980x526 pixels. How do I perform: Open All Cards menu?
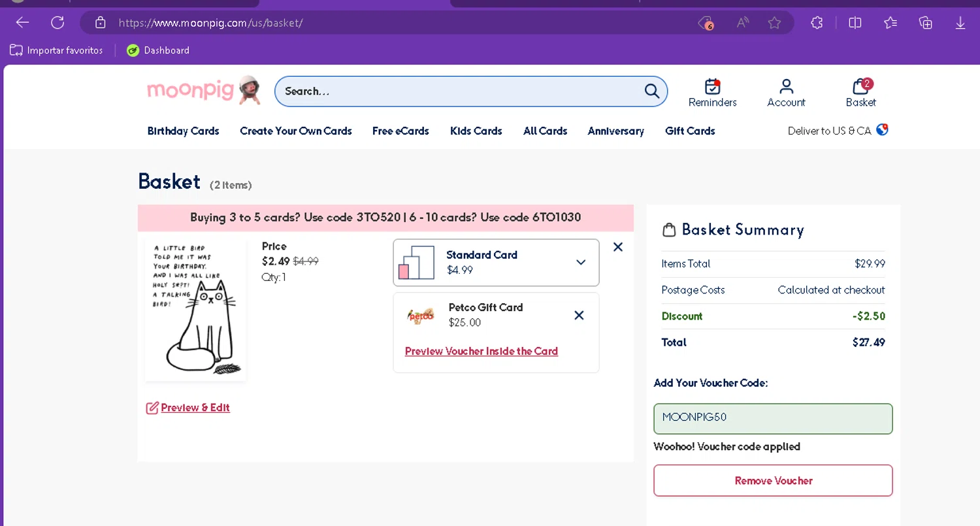pos(545,131)
